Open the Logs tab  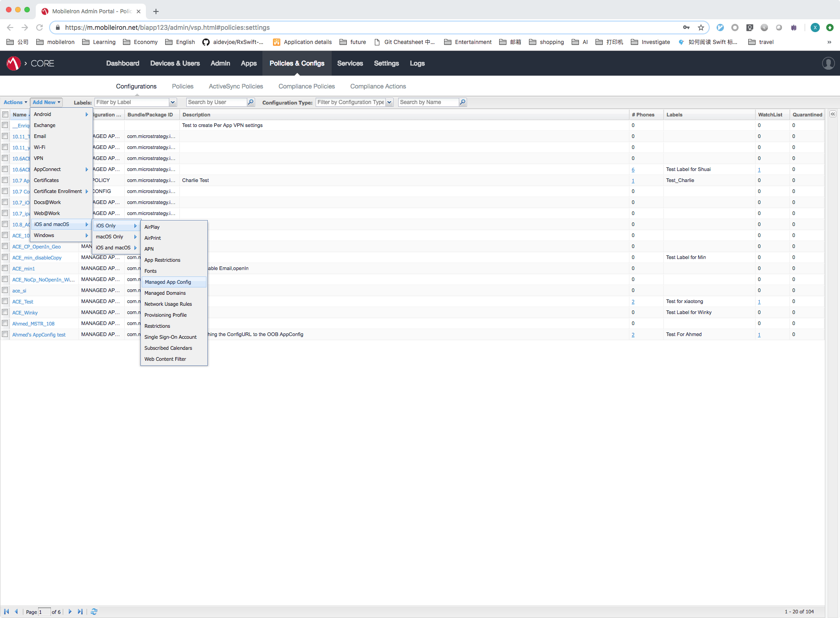(x=417, y=63)
